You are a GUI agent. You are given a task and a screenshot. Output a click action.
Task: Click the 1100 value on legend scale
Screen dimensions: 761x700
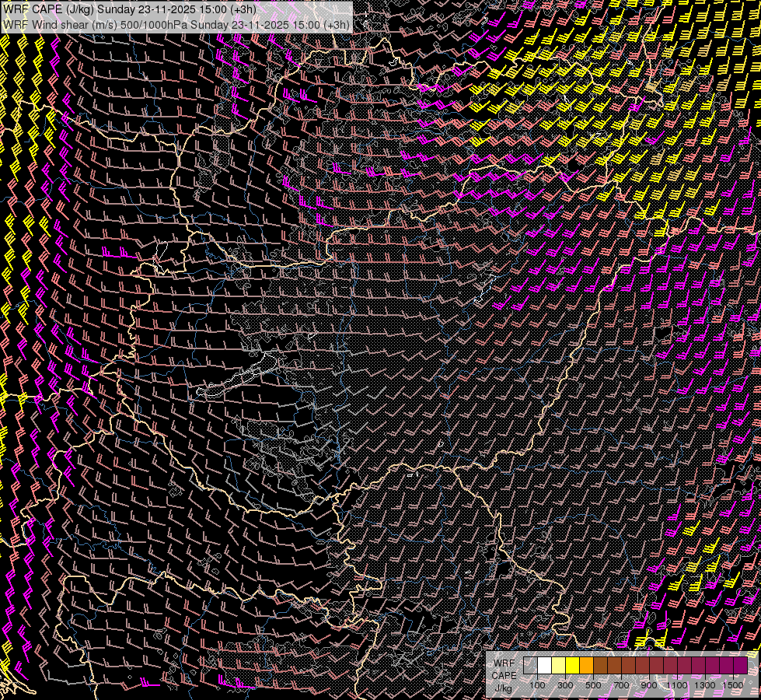[x=676, y=685]
